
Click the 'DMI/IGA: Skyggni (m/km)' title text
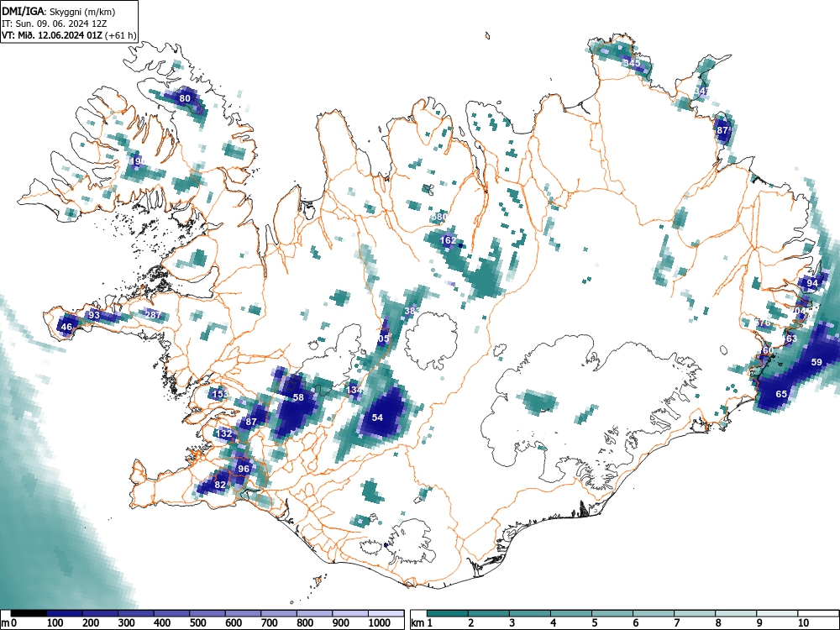[x=59, y=12]
